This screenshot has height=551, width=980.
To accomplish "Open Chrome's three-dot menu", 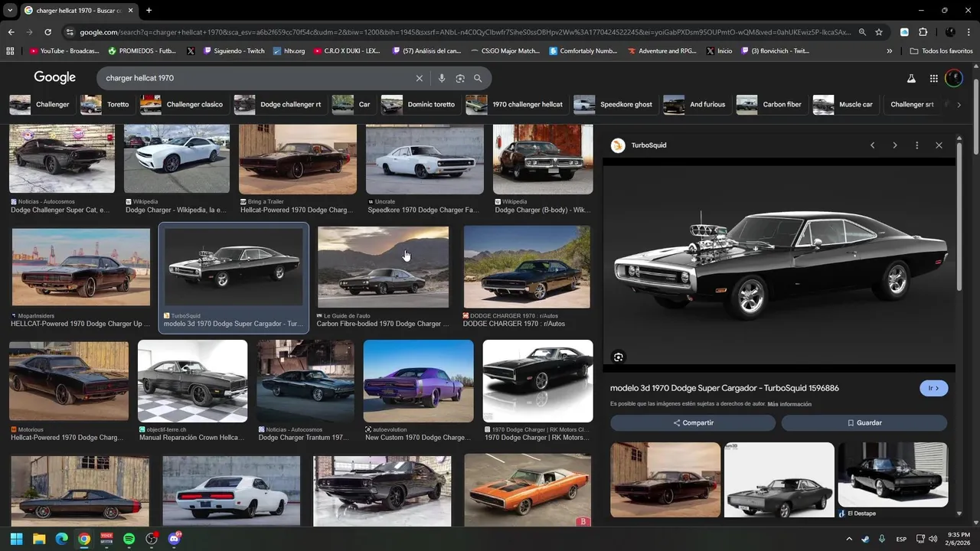I will [x=969, y=32].
